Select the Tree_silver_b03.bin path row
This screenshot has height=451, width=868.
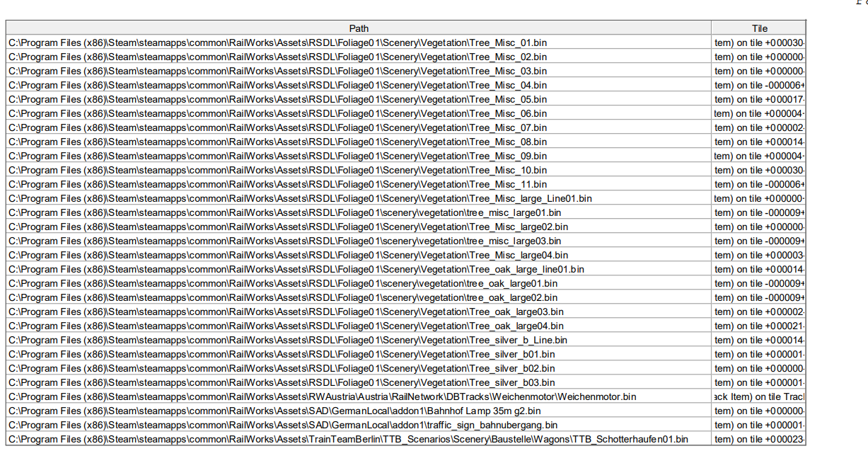tap(359, 382)
